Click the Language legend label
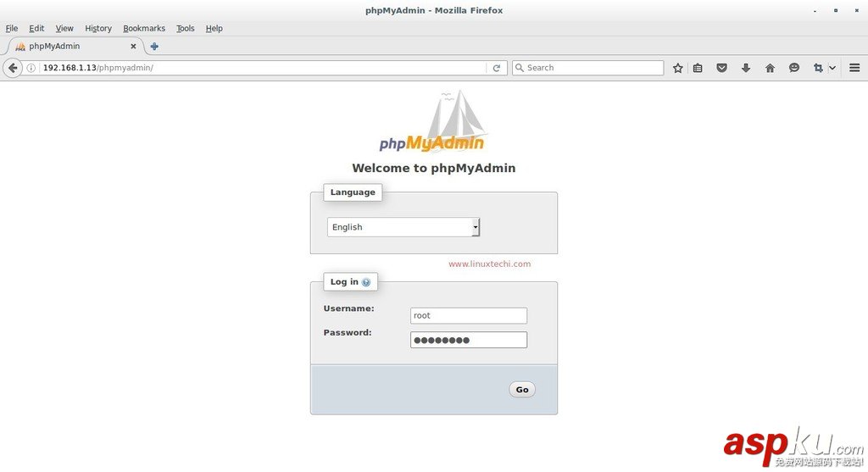This screenshot has width=868, height=472. tap(353, 192)
